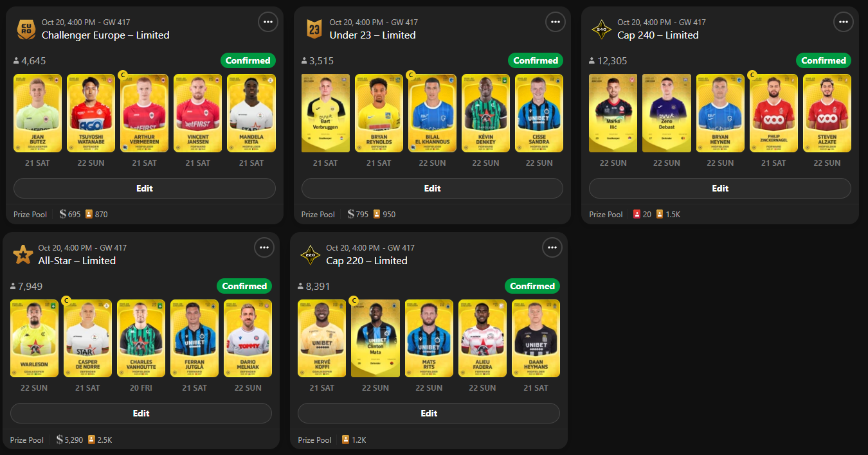868x455 pixels.
Task: Click the Cap 240 star badge icon
Action: point(601,29)
